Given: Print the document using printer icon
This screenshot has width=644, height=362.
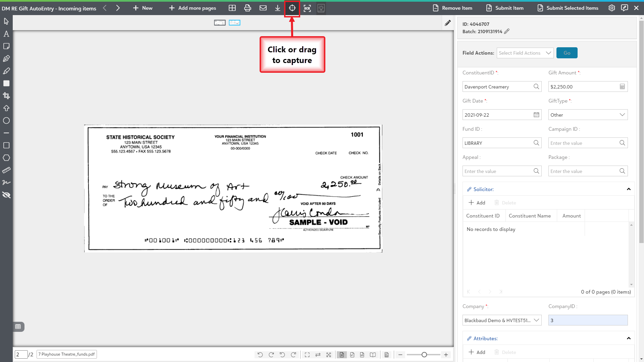Looking at the screenshot, I should [x=248, y=8].
